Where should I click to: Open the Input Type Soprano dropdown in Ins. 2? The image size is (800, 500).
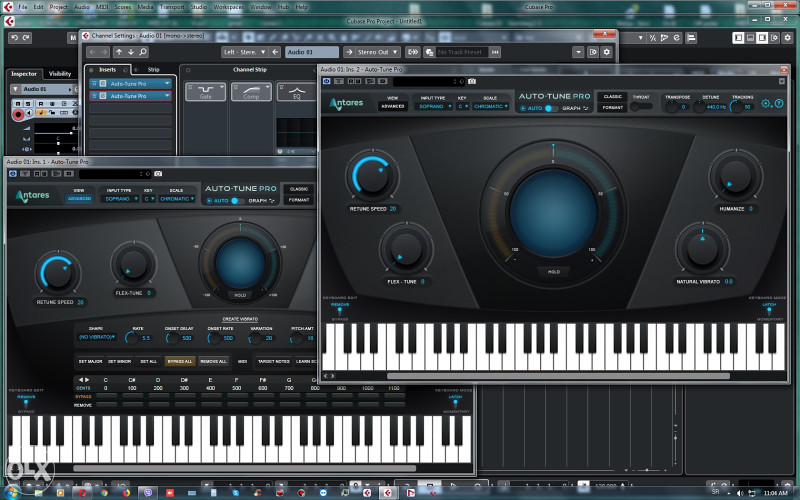[434, 106]
